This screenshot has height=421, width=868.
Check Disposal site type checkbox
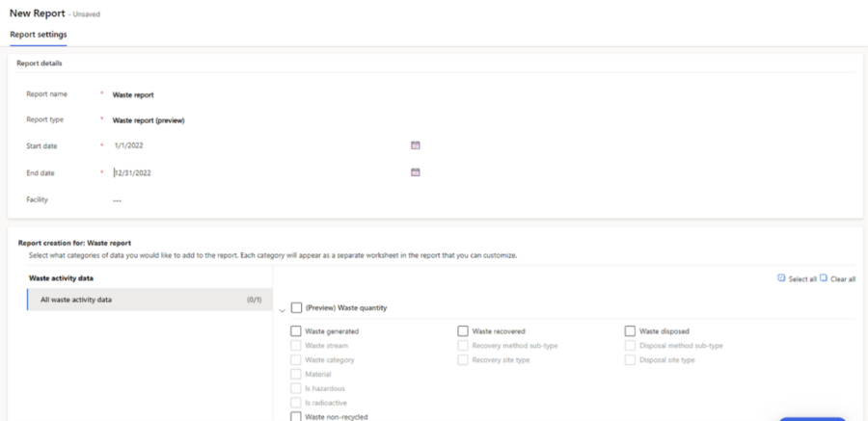[630, 359]
